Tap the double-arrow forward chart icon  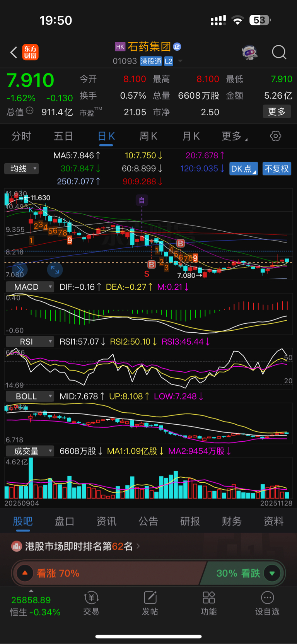[20, 270]
